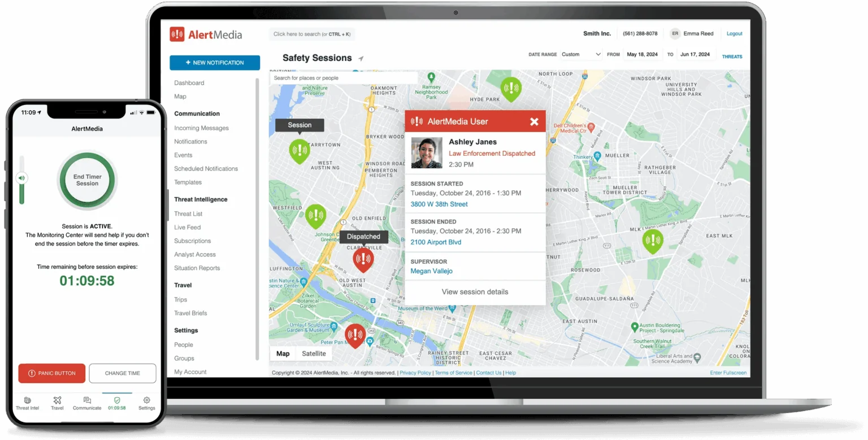Click the Austin Bouldering Project map marker
The image size is (868, 440).
click(635, 327)
